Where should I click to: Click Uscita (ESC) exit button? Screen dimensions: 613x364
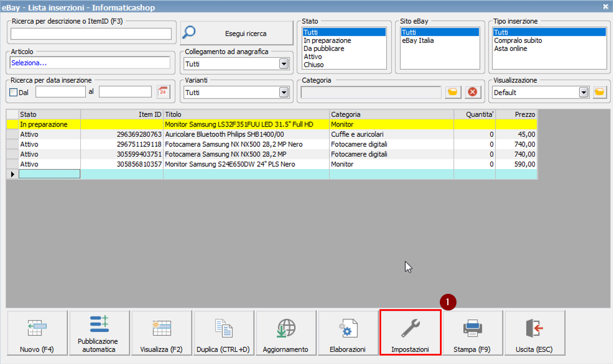click(534, 333)
